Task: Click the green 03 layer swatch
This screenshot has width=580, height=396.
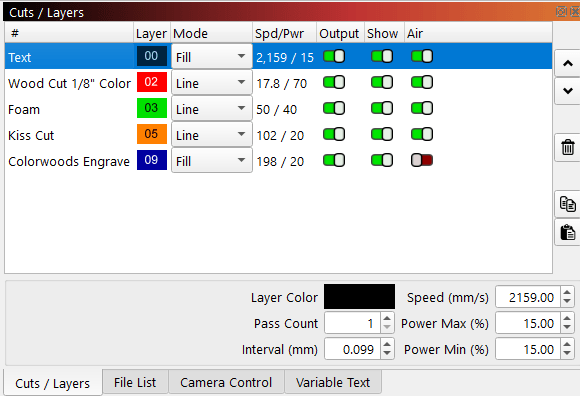Action: click(x=152, y=108)
